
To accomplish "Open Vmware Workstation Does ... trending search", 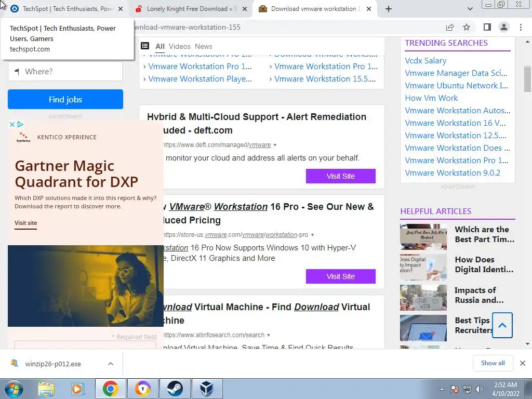I will pyautogui.click(x=457, y=148).
